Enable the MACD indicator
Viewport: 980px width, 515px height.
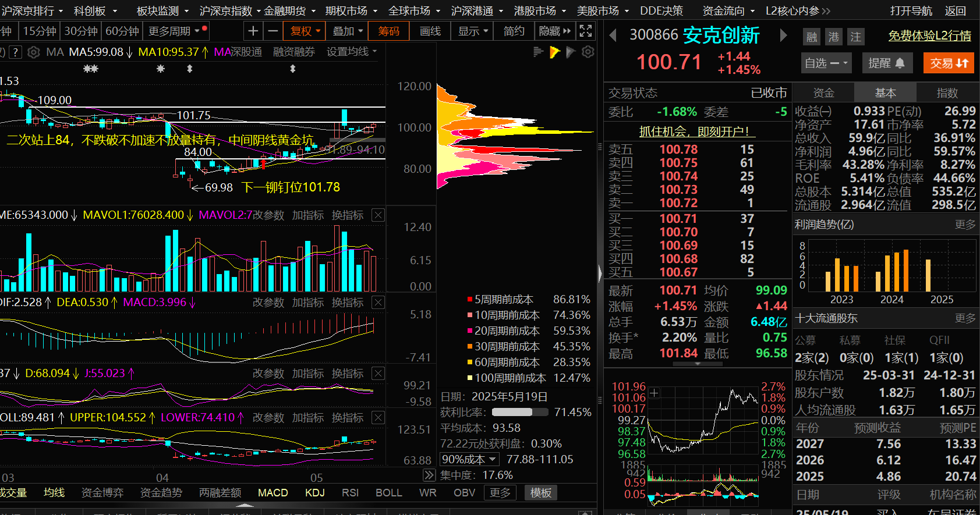point(273,493)
